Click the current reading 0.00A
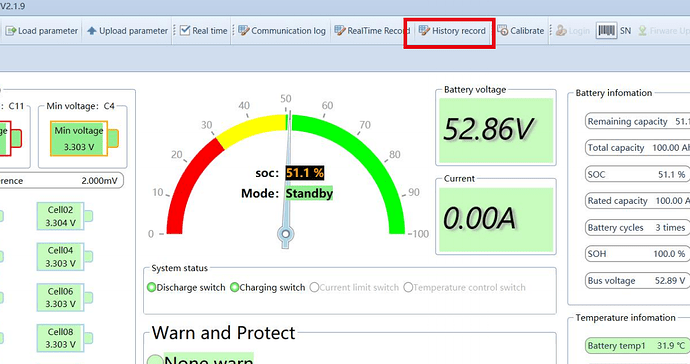Screen dimensions: 690x364 point(479,218)
